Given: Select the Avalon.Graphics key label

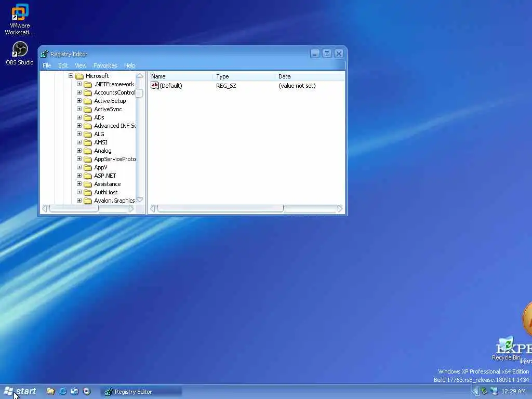Looking at the screenshot, I should pyautogui.click(x=114, y=201).
